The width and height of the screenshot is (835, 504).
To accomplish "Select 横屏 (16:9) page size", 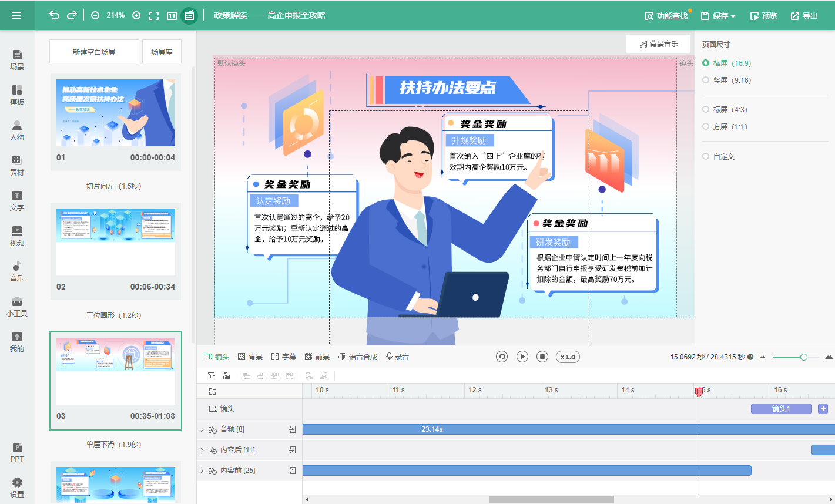I will click(x=726, y=63).
